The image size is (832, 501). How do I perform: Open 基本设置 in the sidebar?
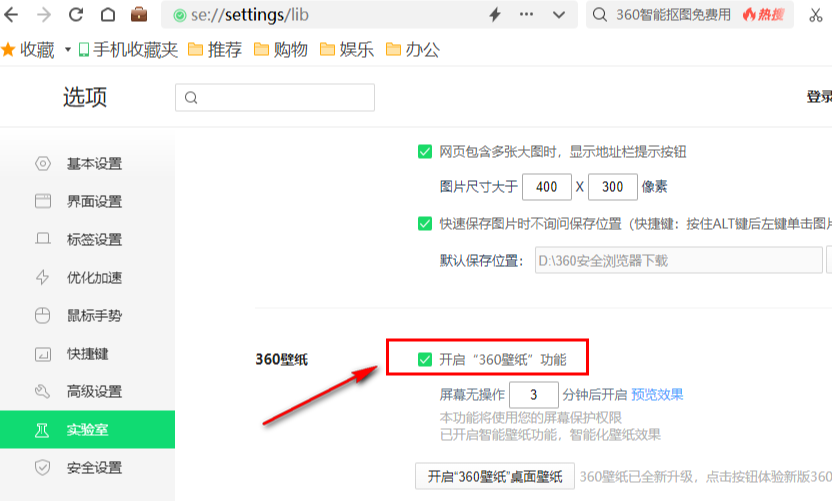coord(88,163)
